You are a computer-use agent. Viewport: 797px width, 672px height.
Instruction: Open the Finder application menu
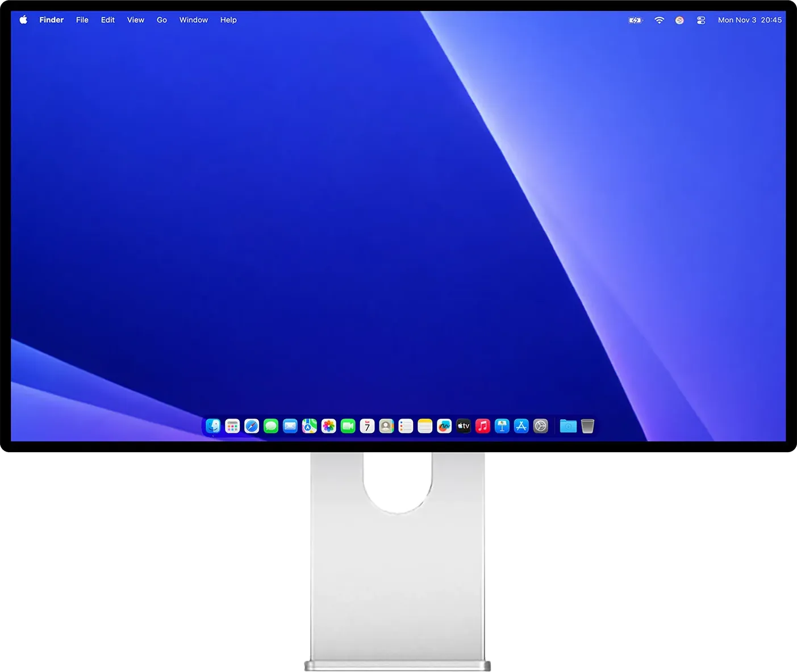pyautogui.click(x=52, y=20)
